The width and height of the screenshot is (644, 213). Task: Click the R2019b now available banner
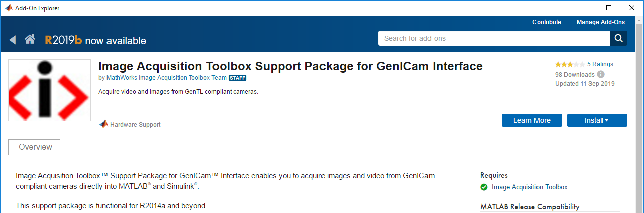point(95,40)
